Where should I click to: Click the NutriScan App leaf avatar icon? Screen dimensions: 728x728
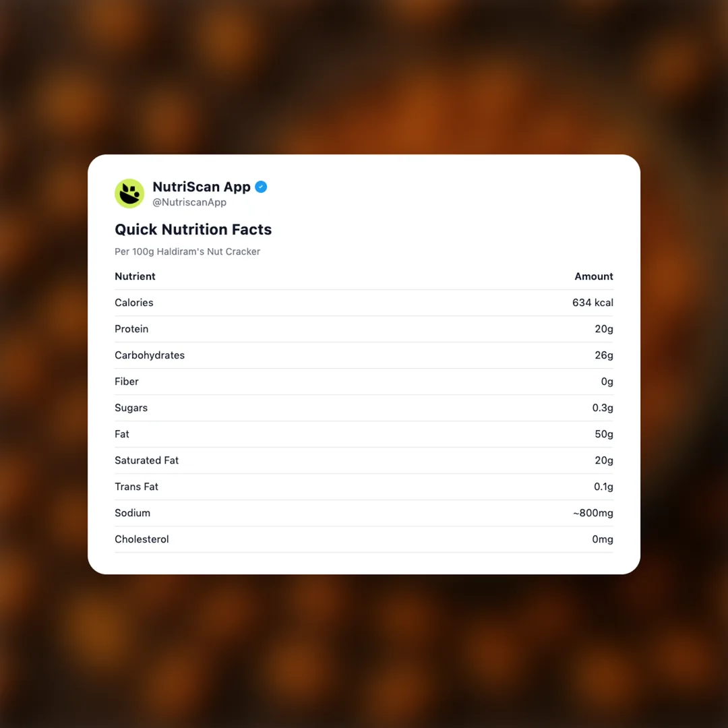129,193
